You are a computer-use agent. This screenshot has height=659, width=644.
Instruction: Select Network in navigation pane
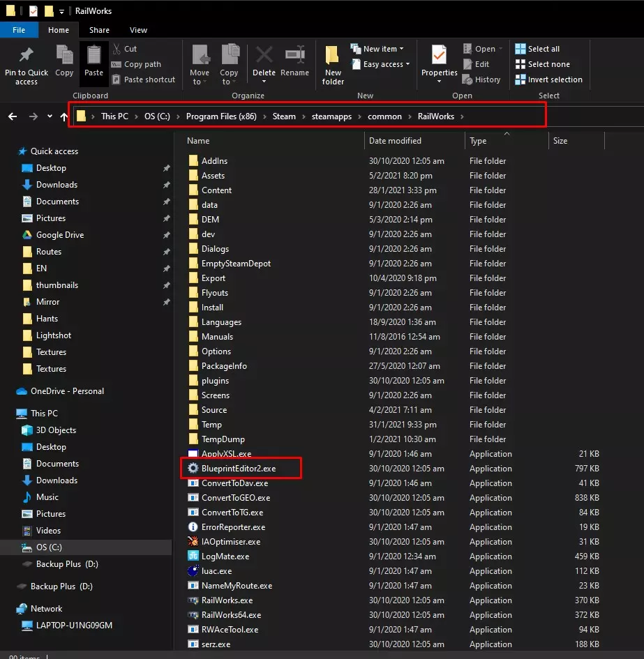coord(46,609)
